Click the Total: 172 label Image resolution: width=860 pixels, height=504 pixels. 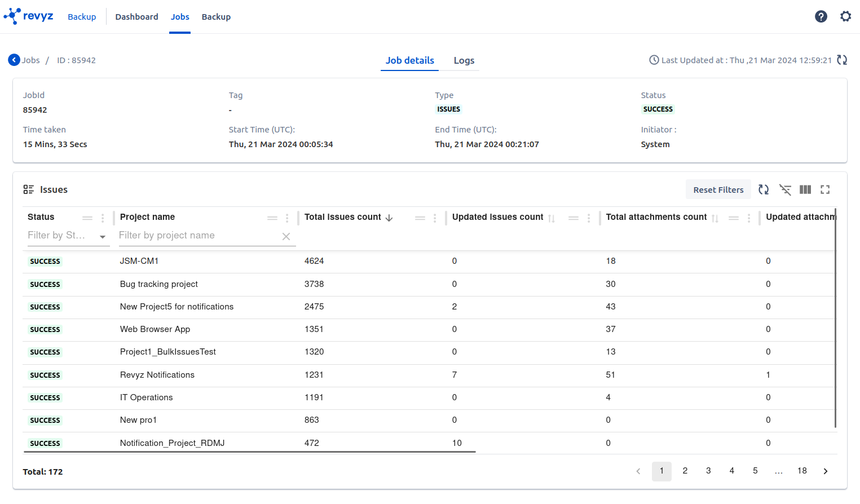point(43,472)
